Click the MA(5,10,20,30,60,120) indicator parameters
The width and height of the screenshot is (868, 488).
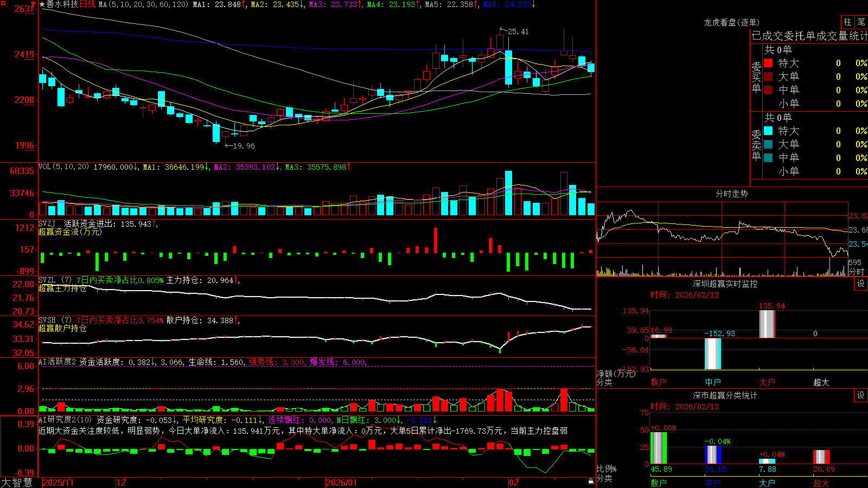(x=143, y=4)
